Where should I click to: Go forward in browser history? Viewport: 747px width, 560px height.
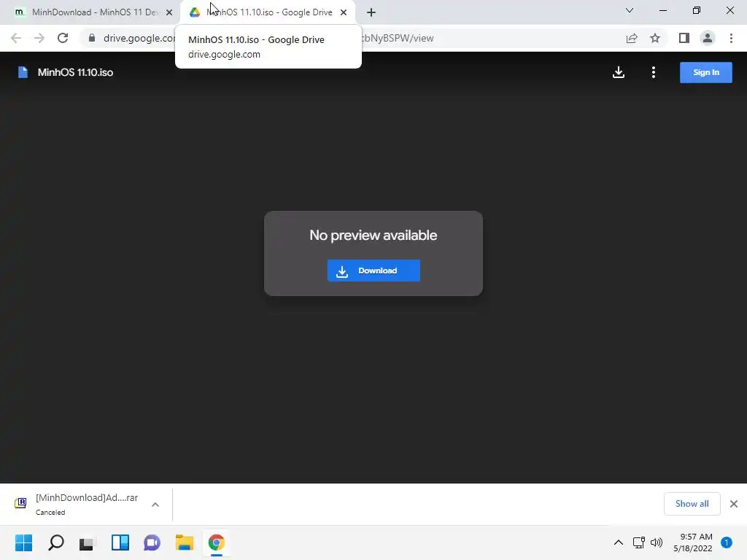(x=39, y=38)
